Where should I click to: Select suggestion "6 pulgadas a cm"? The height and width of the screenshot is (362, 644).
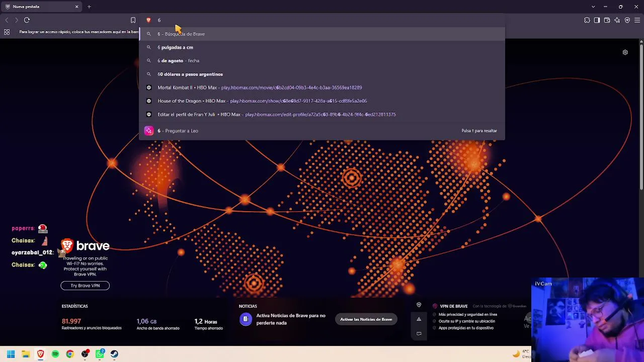322,47
